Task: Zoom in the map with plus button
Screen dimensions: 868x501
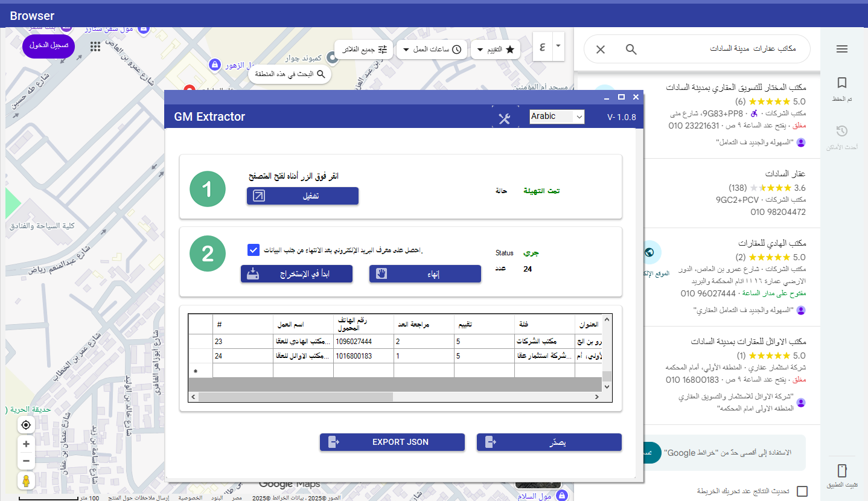Action: [26, 444]
